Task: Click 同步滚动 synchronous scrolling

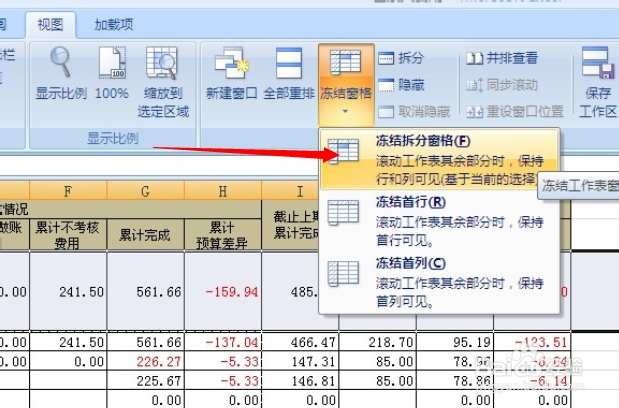Action: pos(502,85)
